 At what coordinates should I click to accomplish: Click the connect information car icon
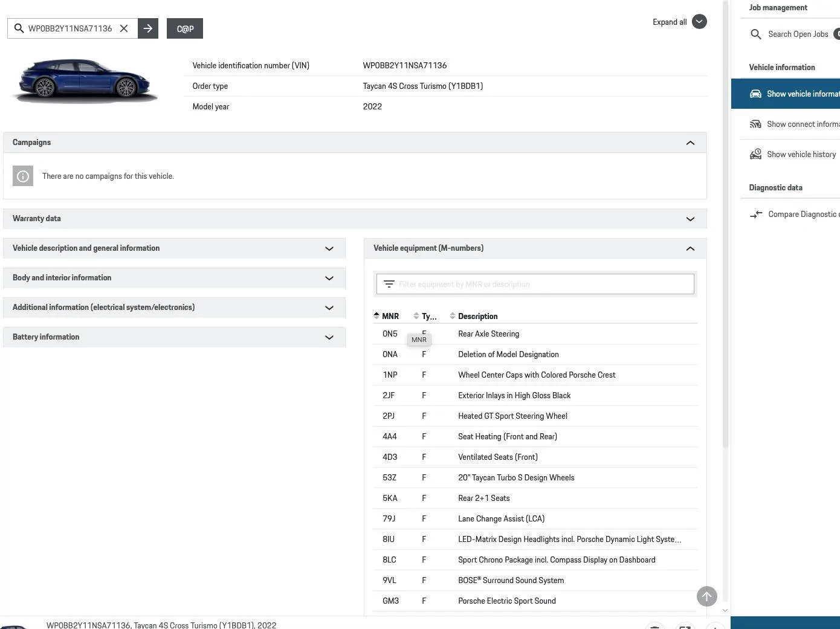[755, 124]
